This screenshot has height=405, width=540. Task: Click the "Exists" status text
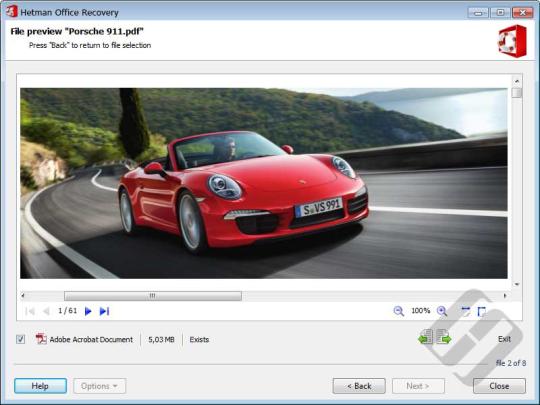pyautogui.click(x=199, y=340)
